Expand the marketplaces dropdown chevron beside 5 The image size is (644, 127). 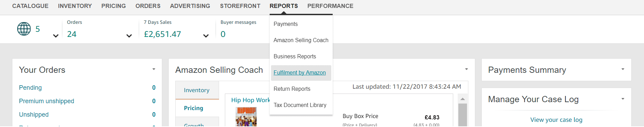tap(55, 36)
